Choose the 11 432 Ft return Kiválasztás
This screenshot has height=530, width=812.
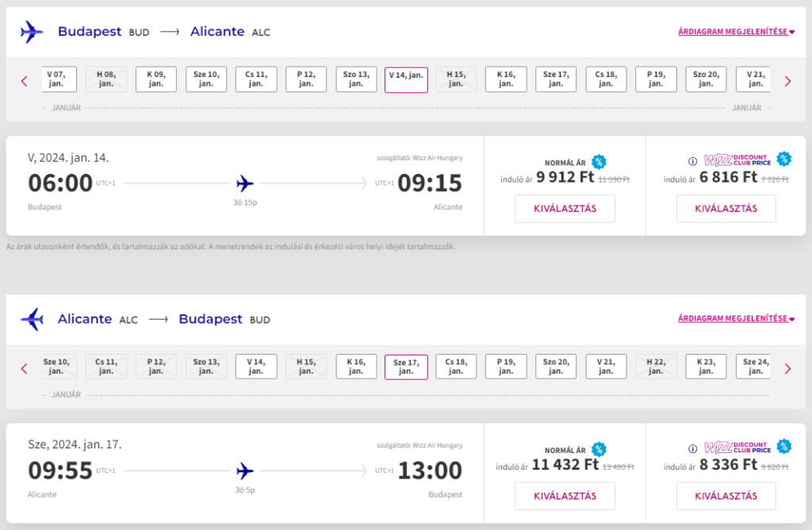pyautogui.click(x=565, y=497)
